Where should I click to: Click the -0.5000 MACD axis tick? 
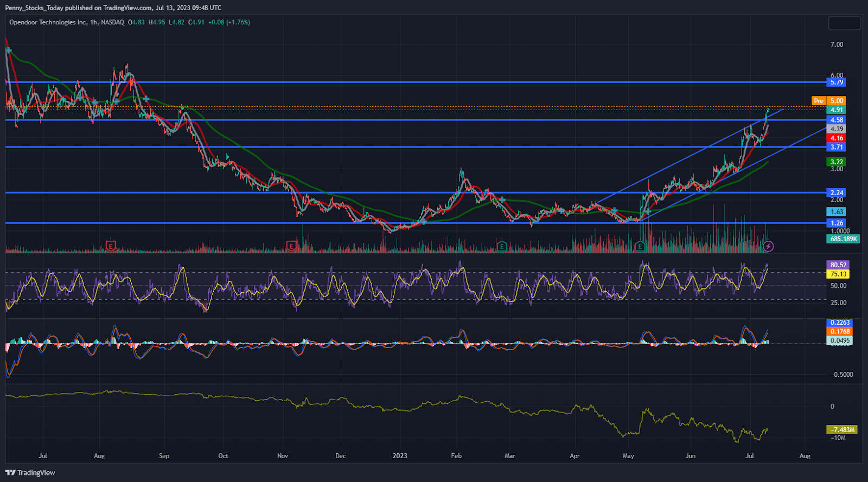pos(842,375)
